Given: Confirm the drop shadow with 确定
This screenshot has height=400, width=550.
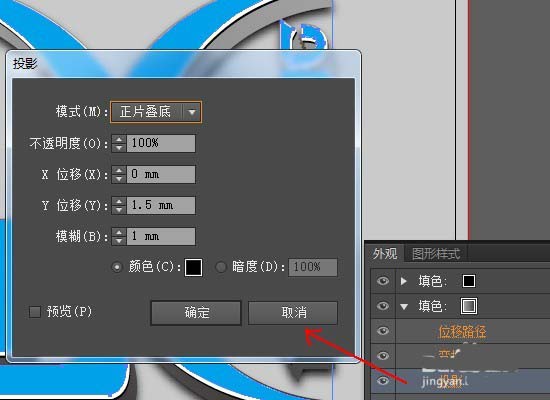Looking at the screenshot, I should (x=196, y=313).
